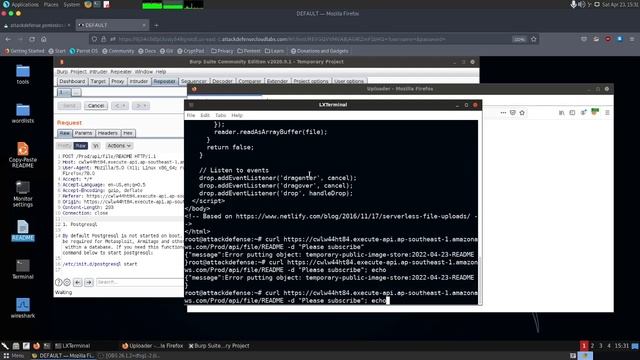
Task: Open the Actions dropdown in Burp Repeater
Action: pyautogui.click(x=119, y=146)
